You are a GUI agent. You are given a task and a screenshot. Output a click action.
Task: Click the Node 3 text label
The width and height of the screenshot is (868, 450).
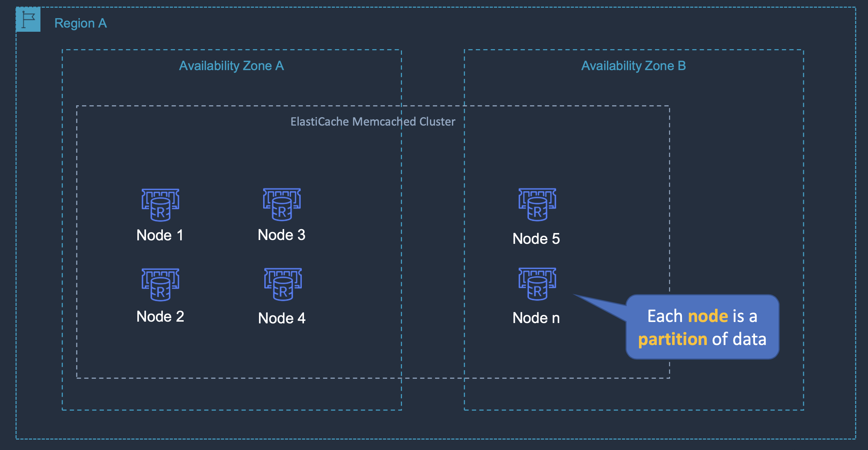[282, 235]
